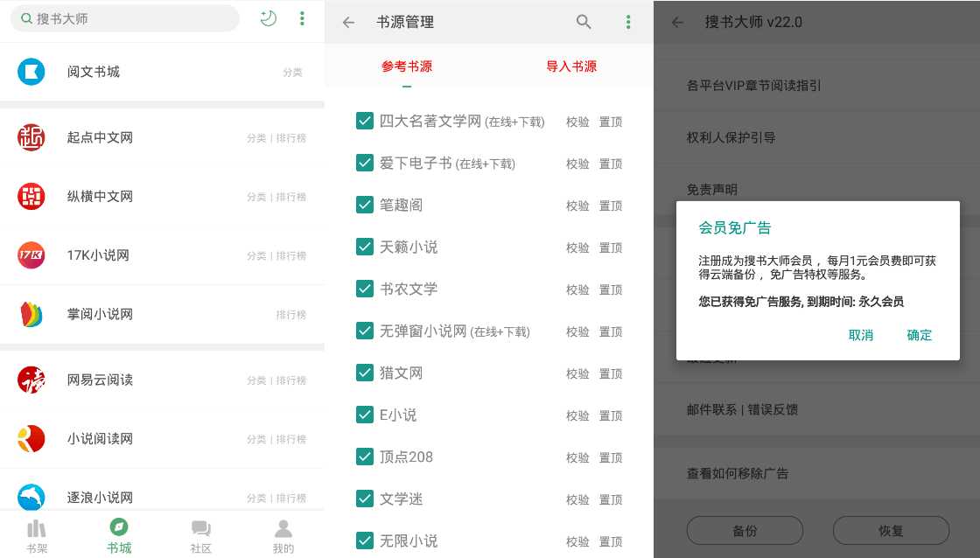Tap 置顶 for 文学迷
Viewport: 980px width, 558px height.
point(611,500)
